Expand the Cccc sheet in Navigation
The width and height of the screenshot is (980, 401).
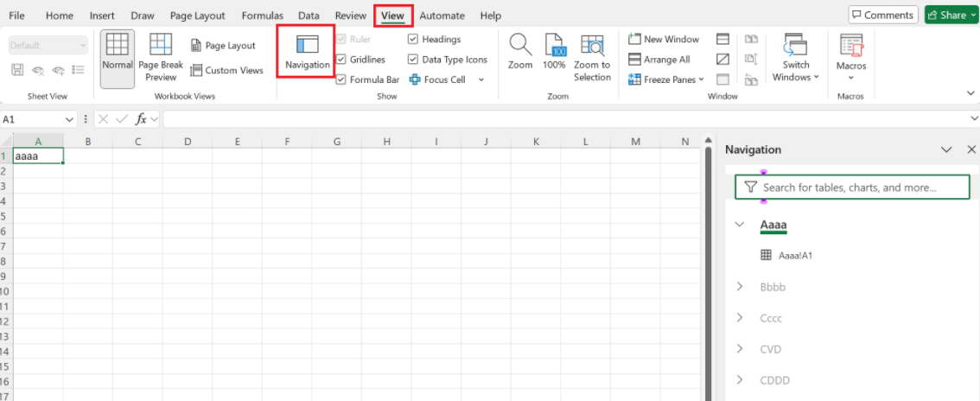point(740,317)
